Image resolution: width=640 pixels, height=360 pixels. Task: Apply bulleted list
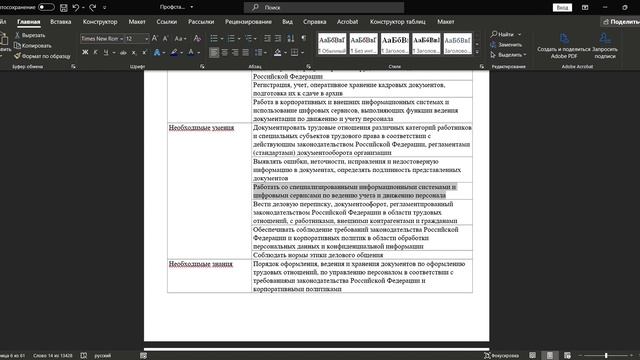pyautogui.click(x=214, y=38)
